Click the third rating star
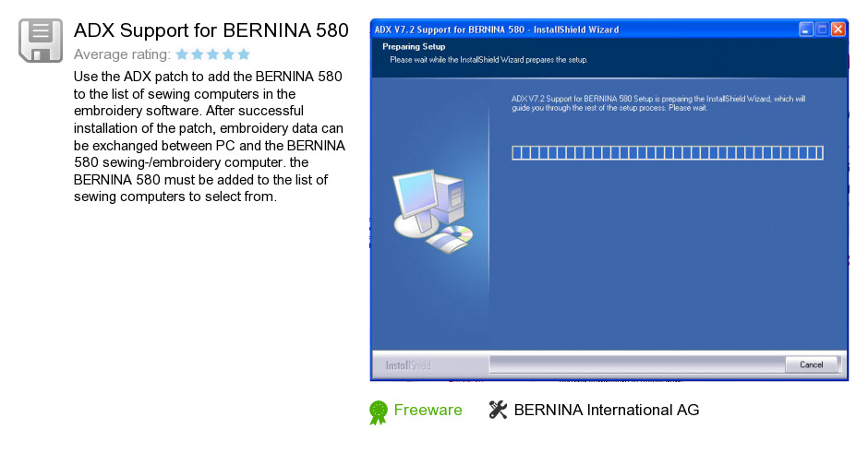The width and height of the screenshot is (868, 453). pos(213,54)
